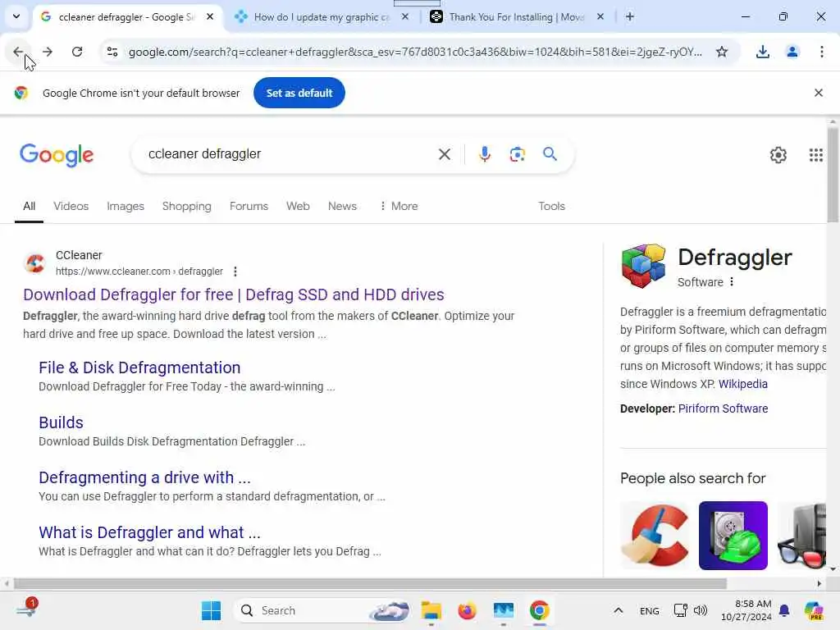
Task: Dismiss the default browser notification bar
Action: point(818,93)
